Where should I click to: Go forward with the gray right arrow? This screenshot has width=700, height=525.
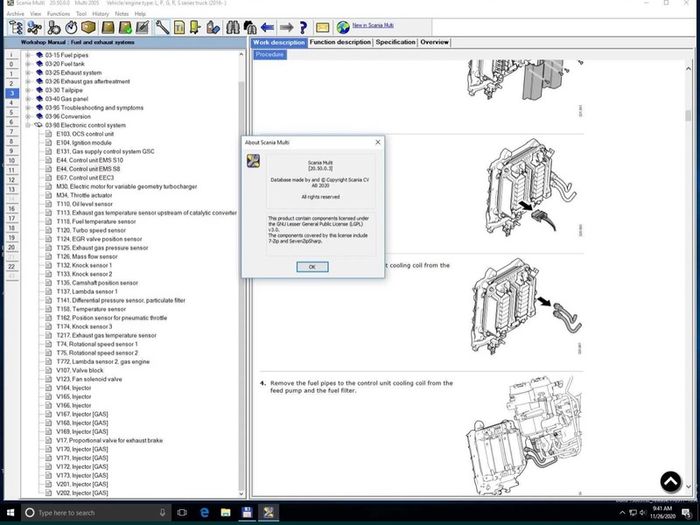(x=286, y=28)
